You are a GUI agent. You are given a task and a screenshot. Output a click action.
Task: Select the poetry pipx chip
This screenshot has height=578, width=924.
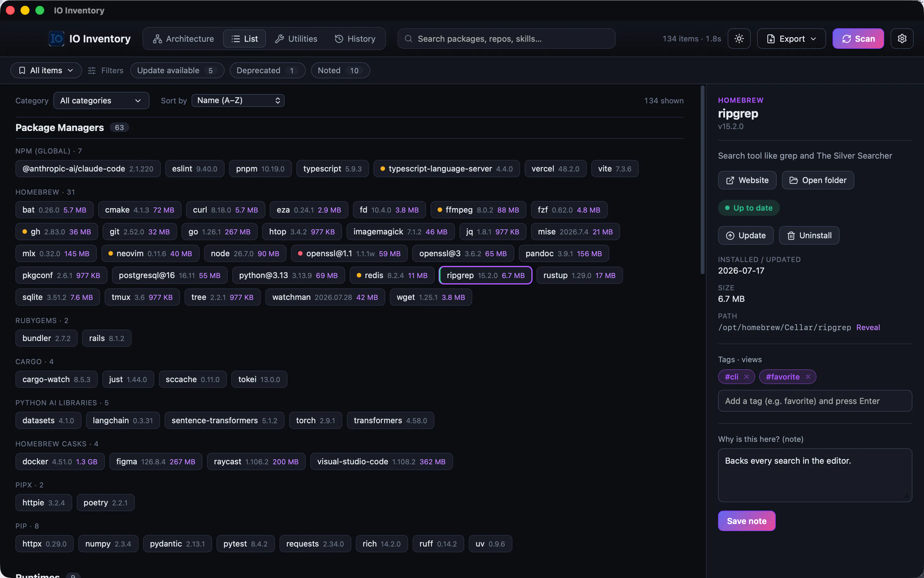tap(105, 503)
